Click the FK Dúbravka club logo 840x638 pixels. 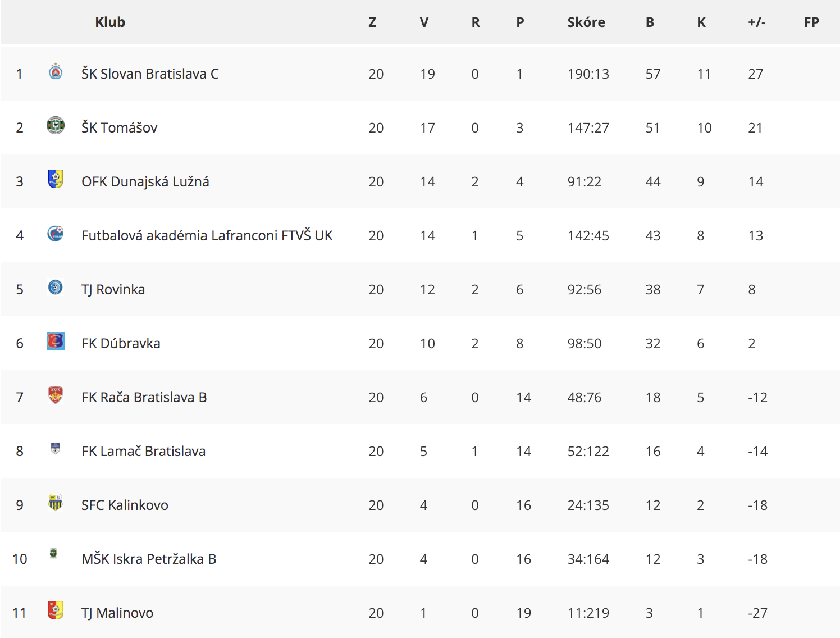pos(55,341)
